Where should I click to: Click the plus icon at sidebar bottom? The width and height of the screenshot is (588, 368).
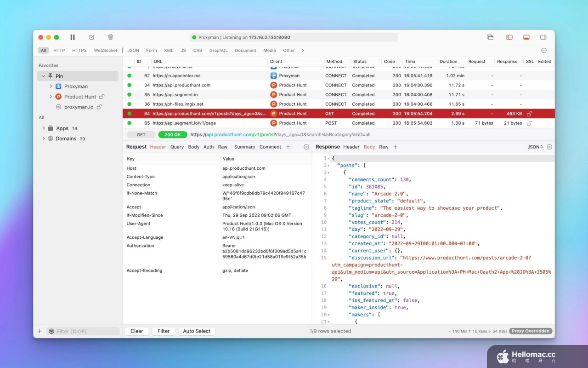coord(40,331)
